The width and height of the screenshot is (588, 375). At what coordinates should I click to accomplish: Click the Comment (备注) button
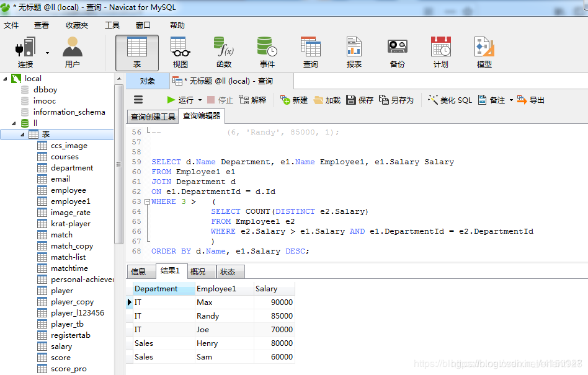(x=492, y=100)
